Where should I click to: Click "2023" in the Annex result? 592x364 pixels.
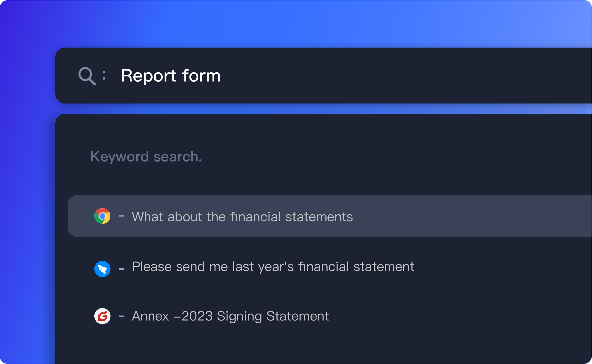(x=197, y=316)
